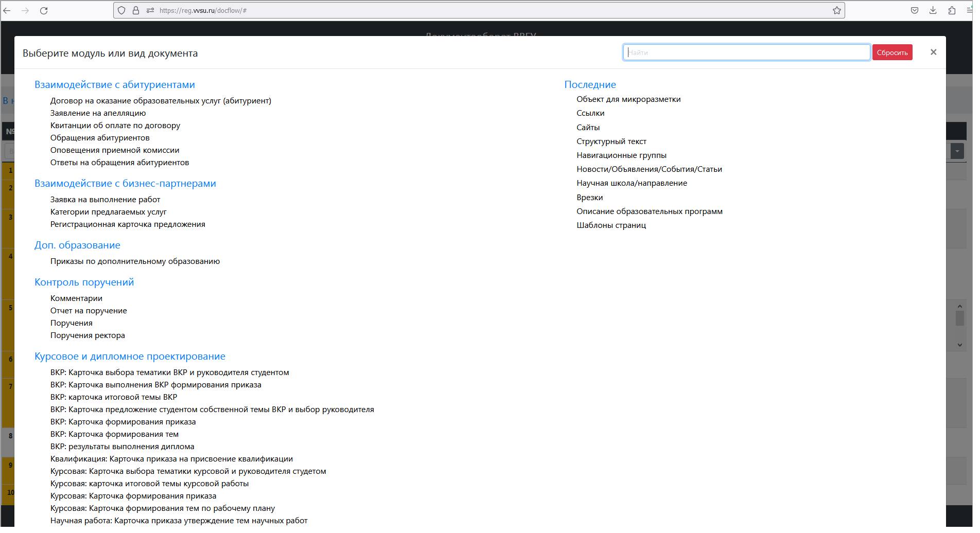This screenshot has width=980, height=533.
Task: Select Поручения ректора item
Action: (x=87, y=335)
